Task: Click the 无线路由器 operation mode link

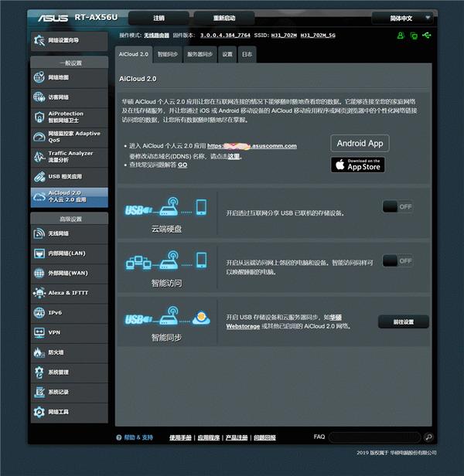Action: (156, 36)
